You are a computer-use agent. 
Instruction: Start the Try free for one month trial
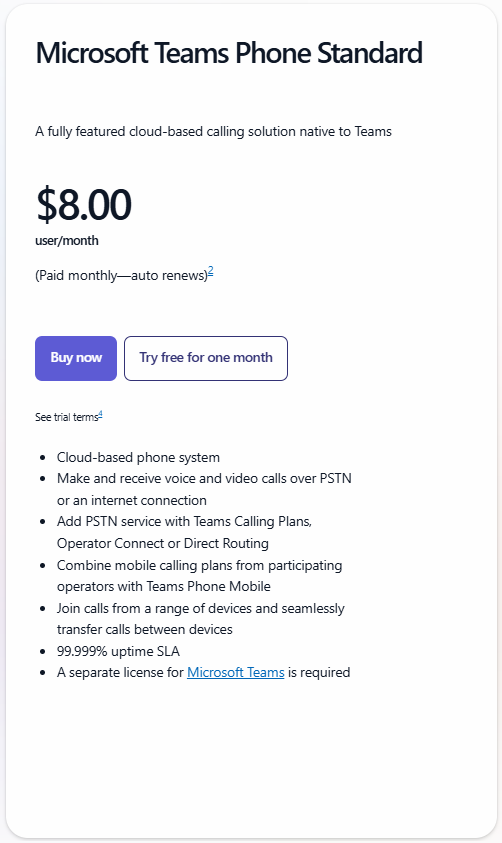tap(206, 358)
